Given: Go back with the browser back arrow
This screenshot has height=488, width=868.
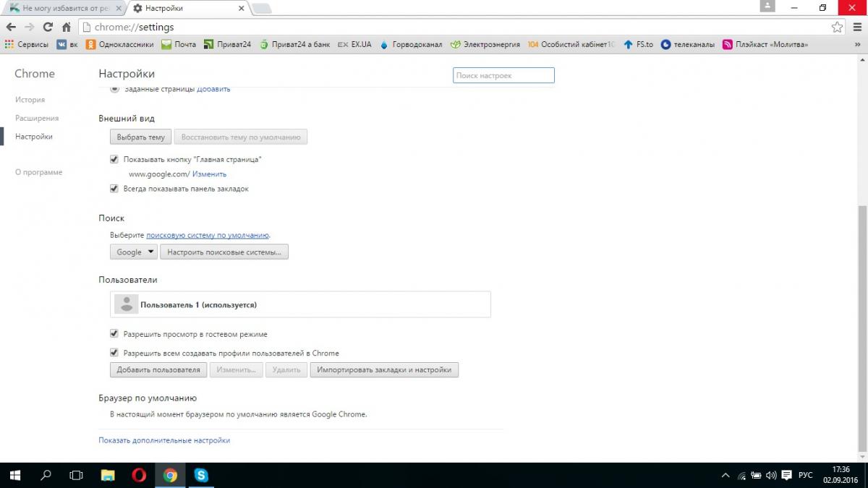Looking at the screenshot, I should click(x=11, y=27).
